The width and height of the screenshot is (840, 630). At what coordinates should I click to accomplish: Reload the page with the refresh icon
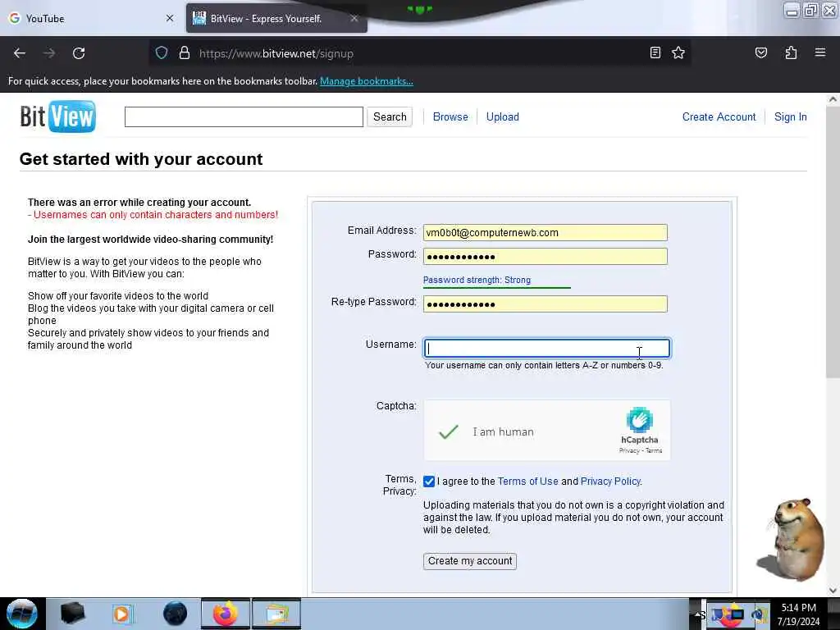(x=79, y=53)
